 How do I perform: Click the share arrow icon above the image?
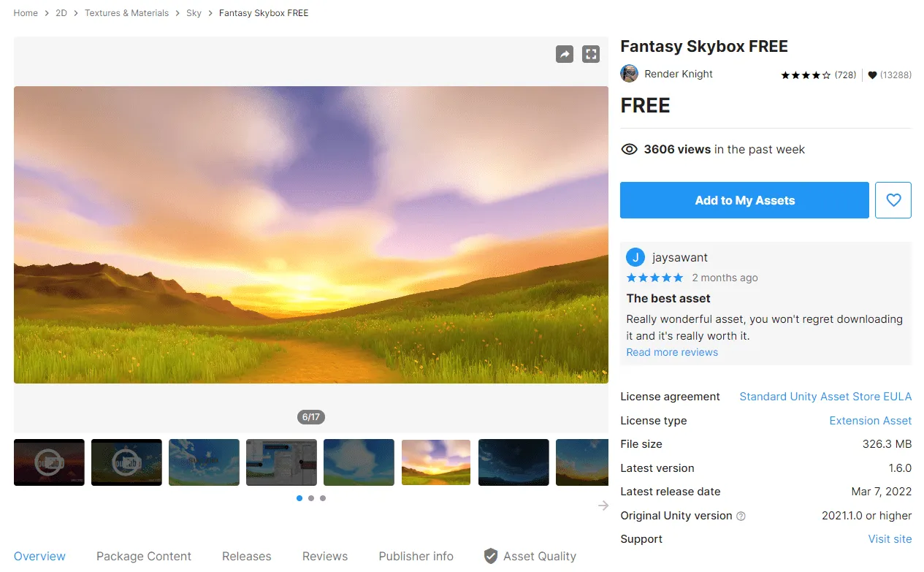pos(565,54)
